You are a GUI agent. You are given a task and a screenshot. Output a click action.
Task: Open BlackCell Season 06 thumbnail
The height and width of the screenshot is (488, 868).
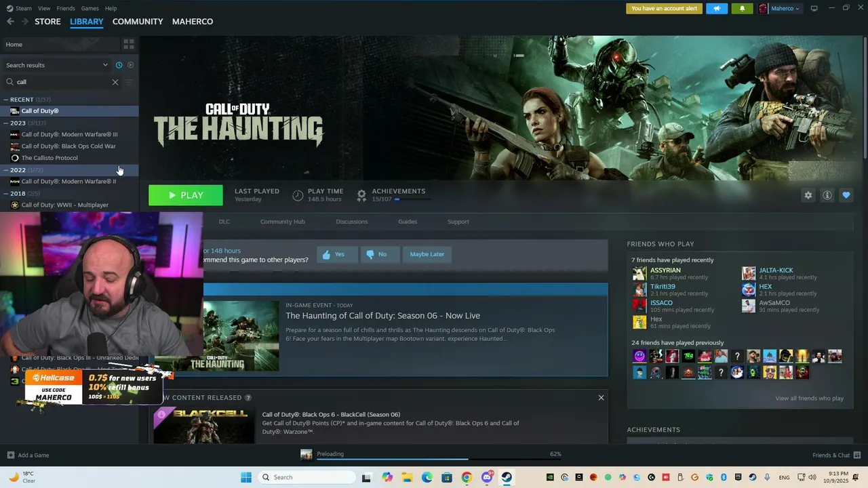[204, 425]
